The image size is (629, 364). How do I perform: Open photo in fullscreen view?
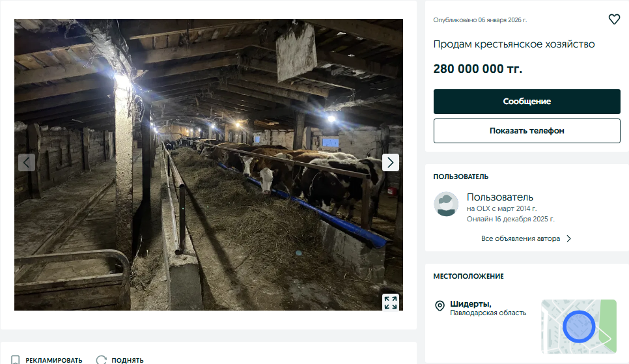pos(391,302)
